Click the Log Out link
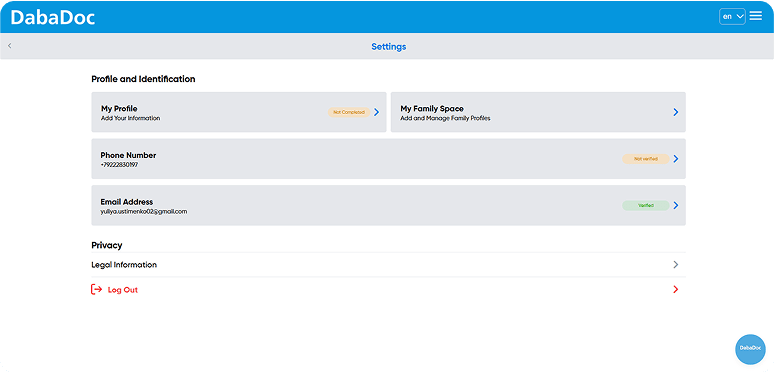The height and width of the screenshot is (372, 774). [122, 290]
